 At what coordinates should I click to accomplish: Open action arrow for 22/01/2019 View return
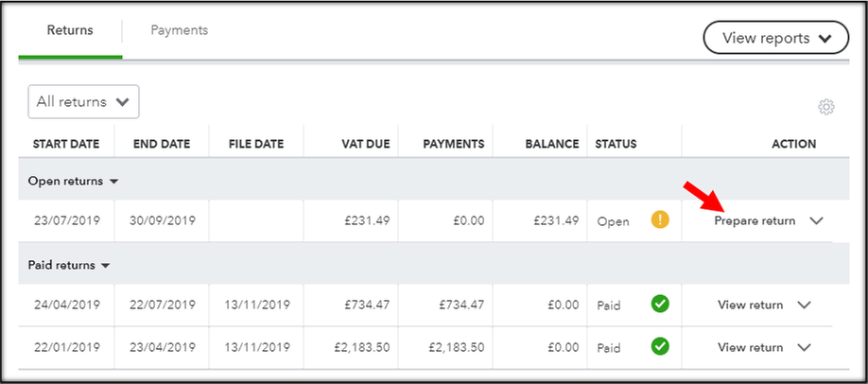804,347
